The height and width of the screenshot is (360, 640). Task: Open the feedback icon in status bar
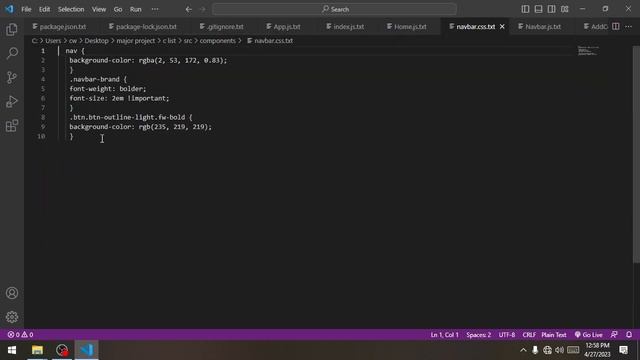point(614,335)
